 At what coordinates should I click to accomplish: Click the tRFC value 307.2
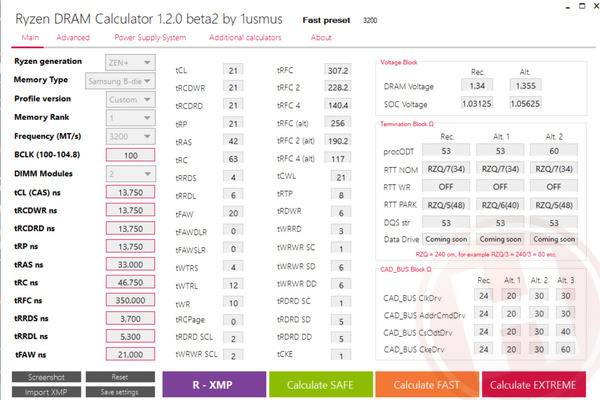coord(338,70)
